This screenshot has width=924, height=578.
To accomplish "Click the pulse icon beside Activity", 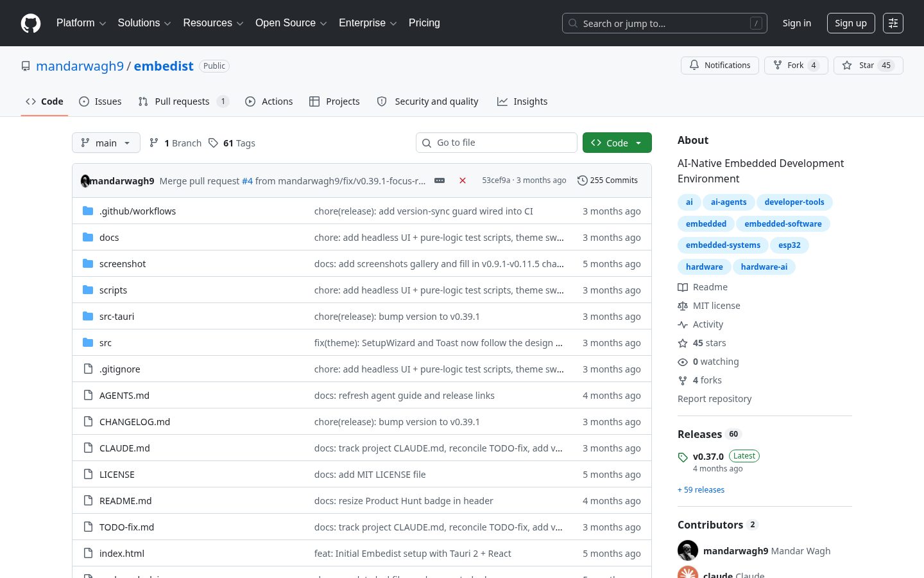I will click(683, 324).
